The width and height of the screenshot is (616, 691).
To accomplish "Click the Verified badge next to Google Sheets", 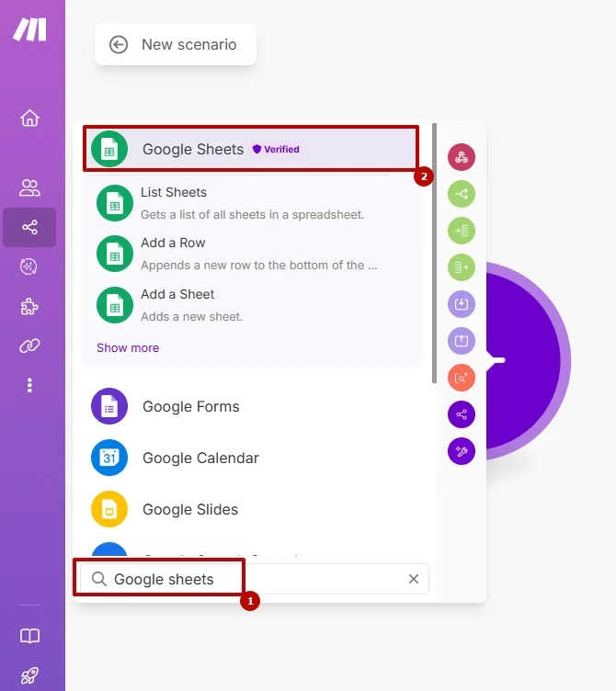I will (276, 150).
